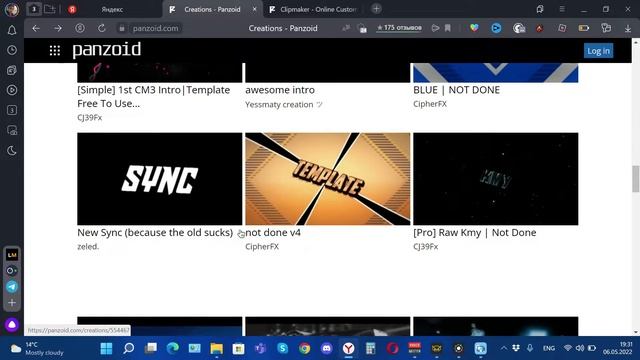
Task: Open Discord from the taskbar
Action: pyautogui.click(x=327, y=348)
